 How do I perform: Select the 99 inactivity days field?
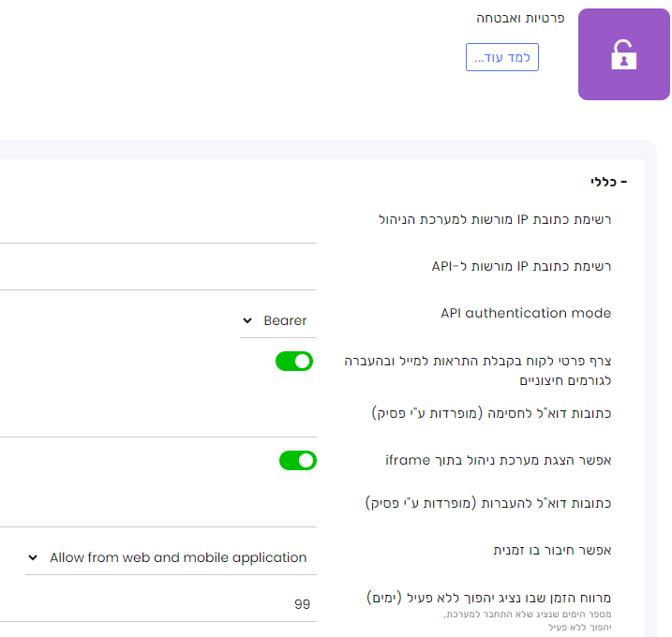[x=158, y=604]
